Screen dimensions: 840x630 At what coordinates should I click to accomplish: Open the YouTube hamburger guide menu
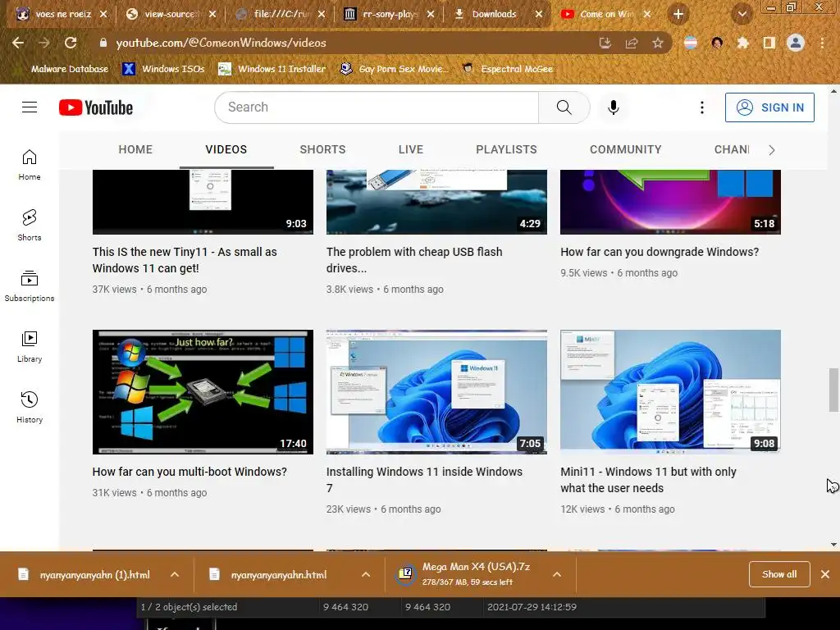(x=30, y=107)
